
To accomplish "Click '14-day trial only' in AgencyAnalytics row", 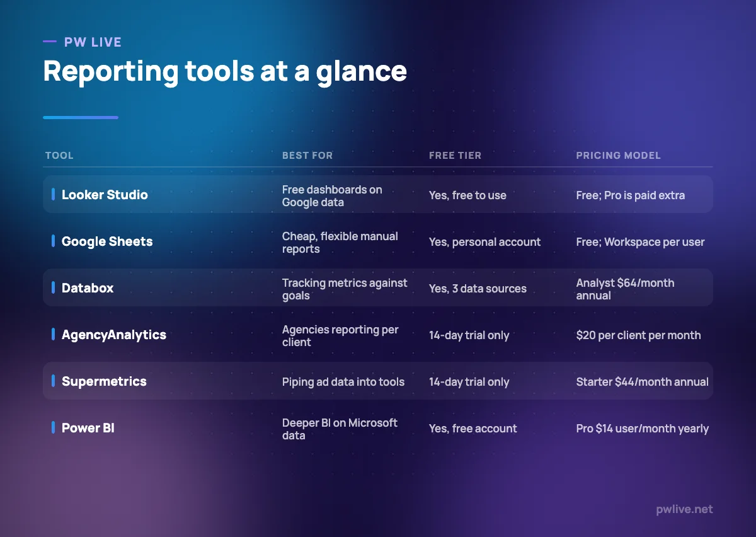I will (x=469, y=335).
